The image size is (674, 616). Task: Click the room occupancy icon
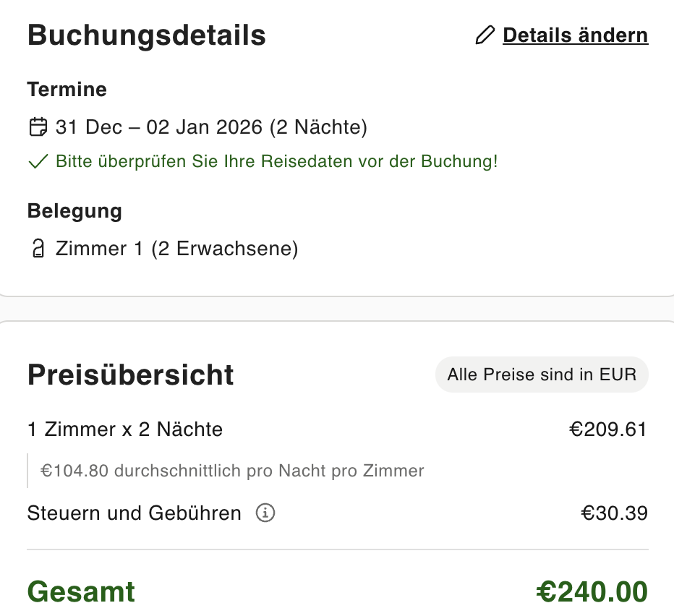(x=38, y=249)
